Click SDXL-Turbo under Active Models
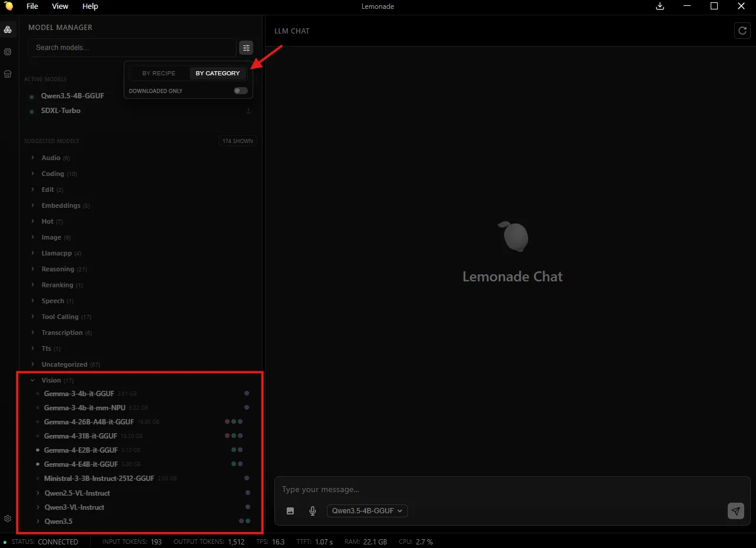 click(61, 111)
